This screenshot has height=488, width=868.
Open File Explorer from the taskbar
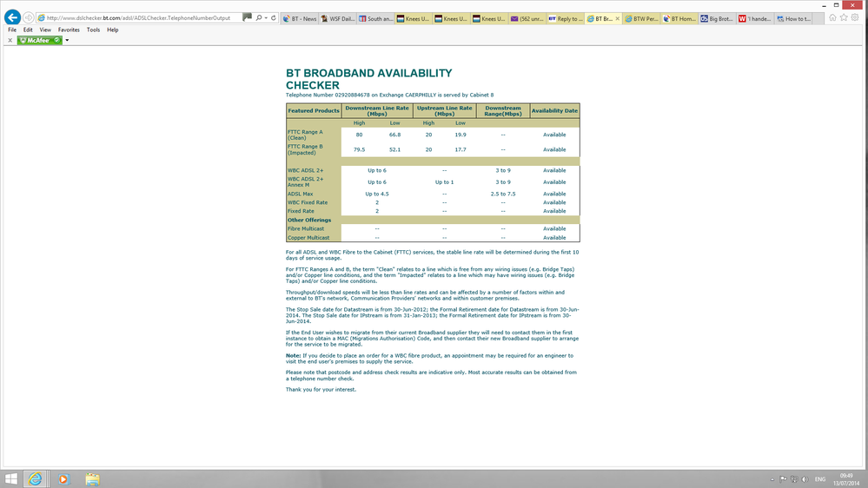(x=92, y=479)
